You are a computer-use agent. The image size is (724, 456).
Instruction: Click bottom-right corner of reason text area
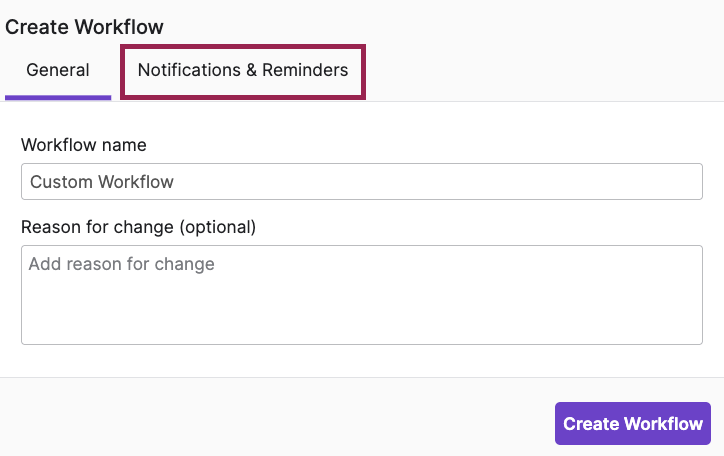click(x=698, y=340)
